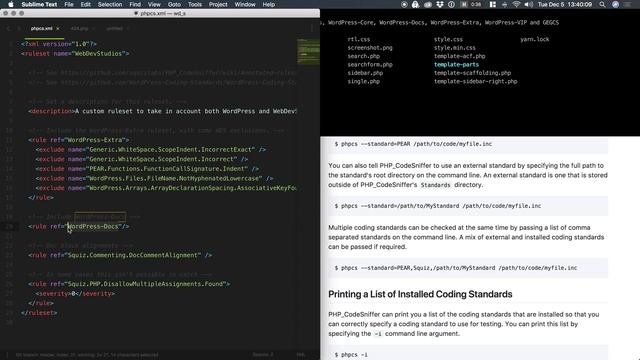640x360 pixels.
Task: Close the phpcs.xml tab
Action: (x=58, y=29)
